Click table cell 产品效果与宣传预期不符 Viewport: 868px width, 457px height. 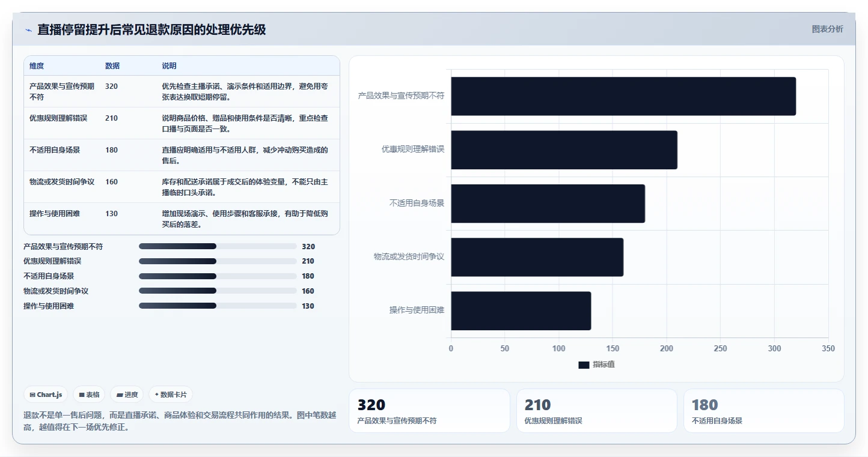pos(62,91)
